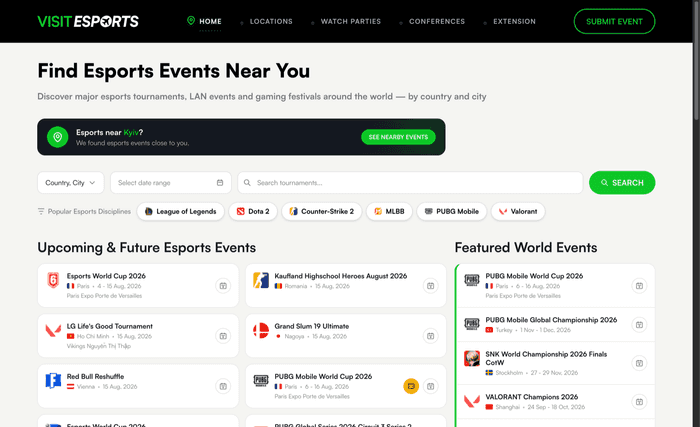Open the Esports World Cup 2026 event

click(106, 276)
